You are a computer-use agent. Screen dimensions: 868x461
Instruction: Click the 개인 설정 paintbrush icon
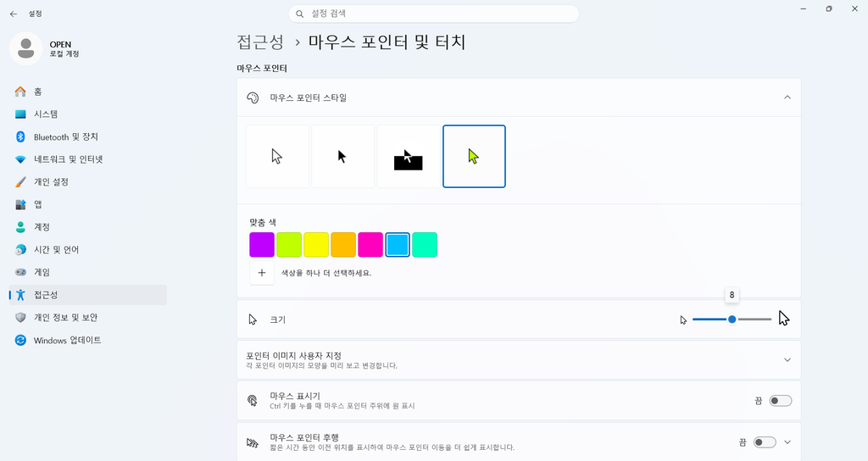(x=20, y=182)
